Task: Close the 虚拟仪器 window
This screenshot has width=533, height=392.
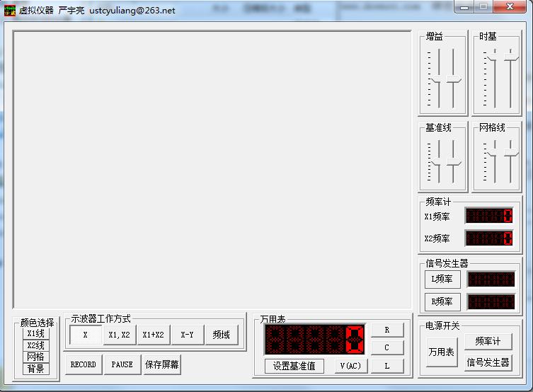Action: 510,7
